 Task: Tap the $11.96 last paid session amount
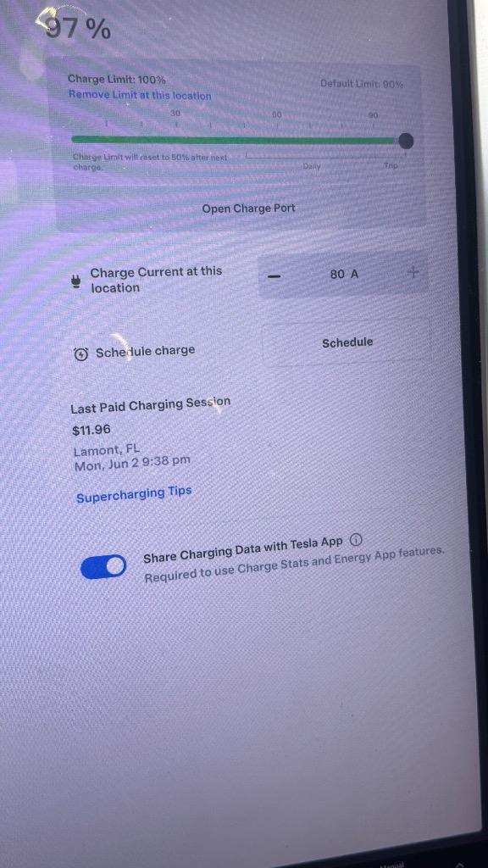coord(91,430)
